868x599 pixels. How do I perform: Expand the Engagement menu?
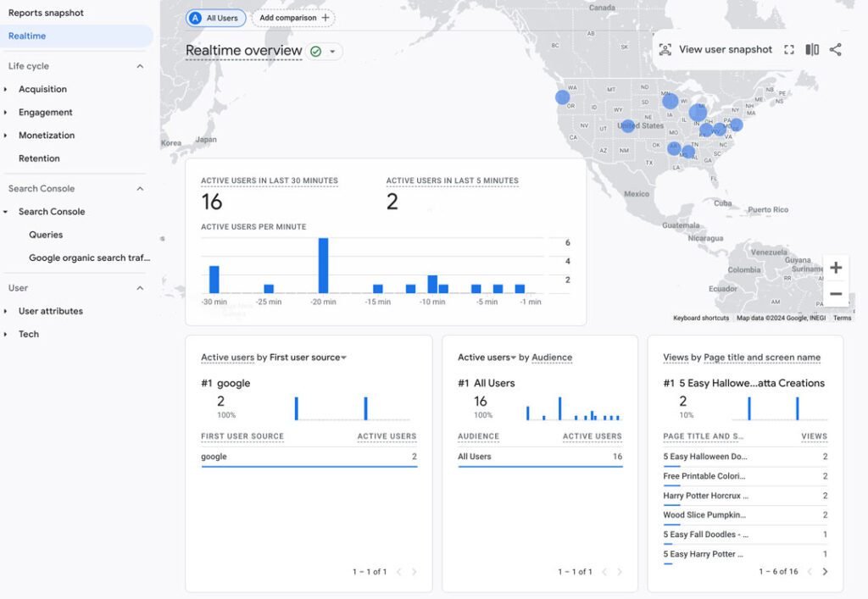(x=46, y=113)
